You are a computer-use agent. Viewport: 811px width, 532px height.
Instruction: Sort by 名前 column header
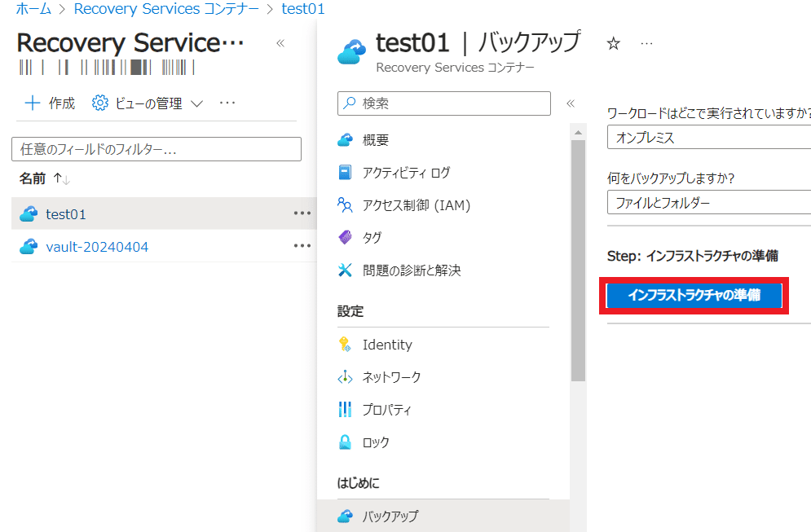coord(33,179)
